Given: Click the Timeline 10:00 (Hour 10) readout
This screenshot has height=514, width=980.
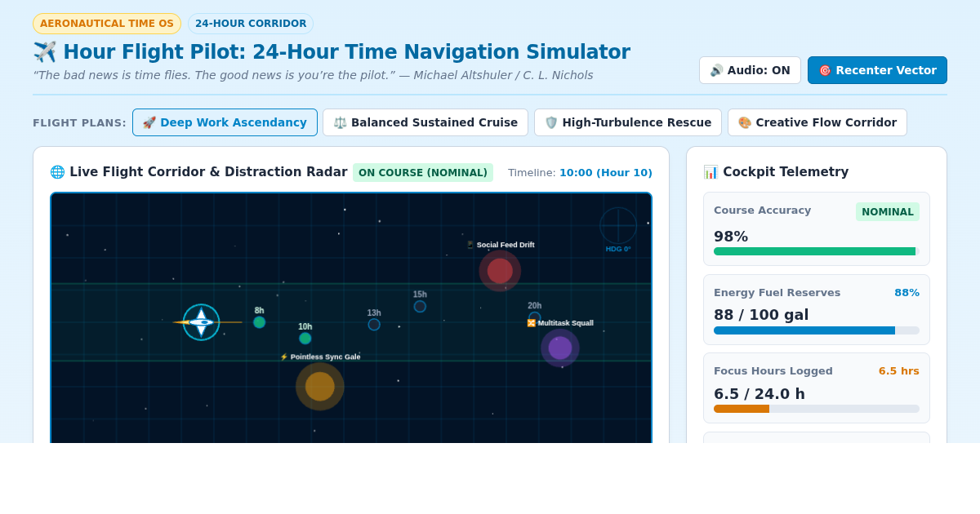Looking at the screenshot, I should [x=580, y=173].
